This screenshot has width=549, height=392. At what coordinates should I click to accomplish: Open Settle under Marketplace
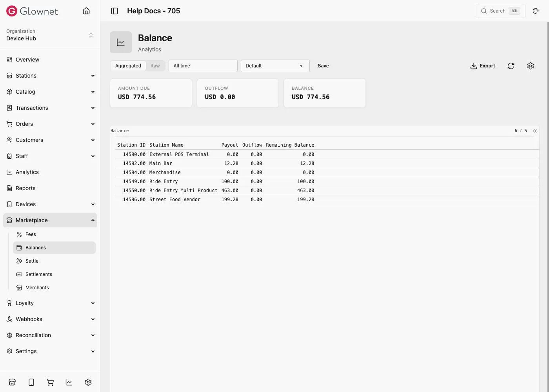54,261
